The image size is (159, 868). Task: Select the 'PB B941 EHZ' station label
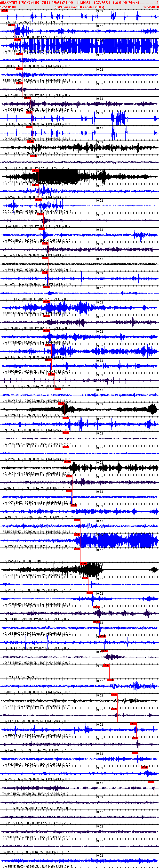point(12,691)
